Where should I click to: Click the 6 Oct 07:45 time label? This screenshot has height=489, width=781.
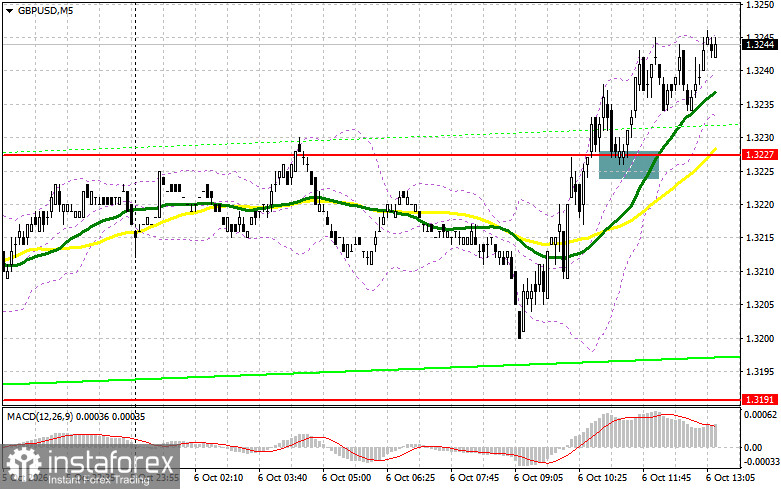(474, 478)
